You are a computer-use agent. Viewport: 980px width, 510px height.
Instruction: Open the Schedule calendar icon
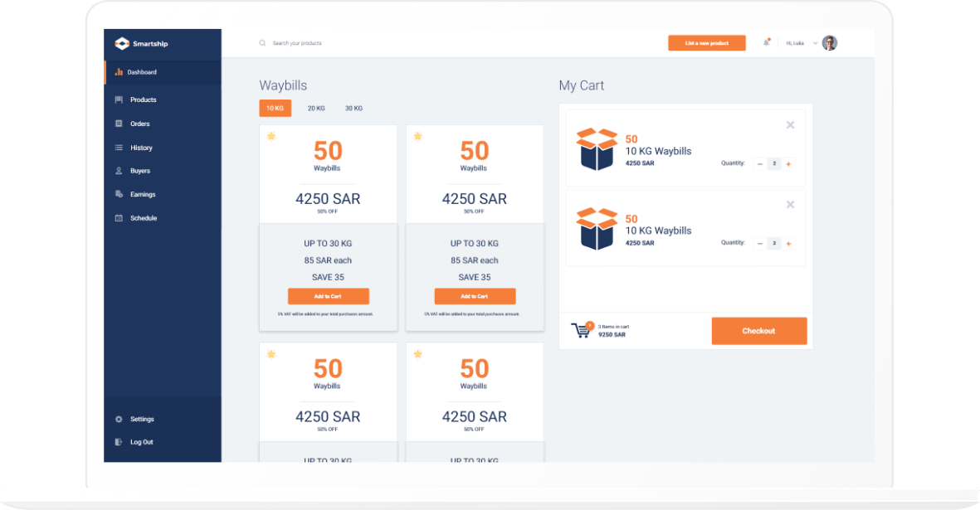pos(119,218)
